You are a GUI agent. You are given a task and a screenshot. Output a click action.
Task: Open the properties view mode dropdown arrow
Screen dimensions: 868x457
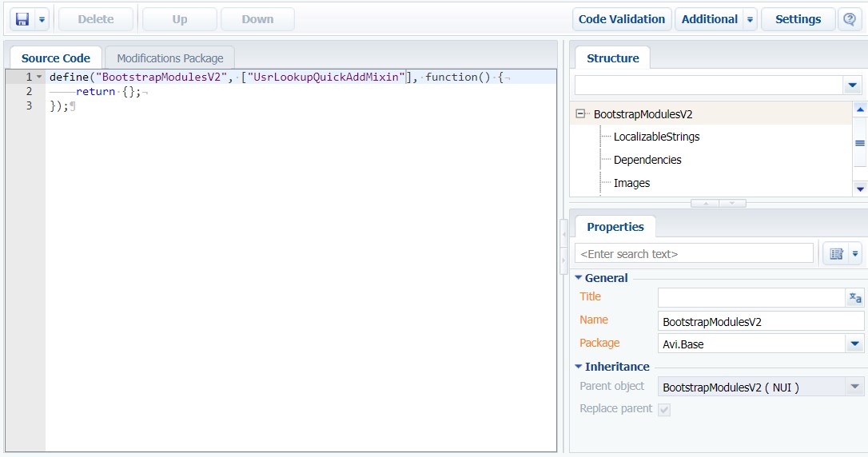(x=854, y=254)
